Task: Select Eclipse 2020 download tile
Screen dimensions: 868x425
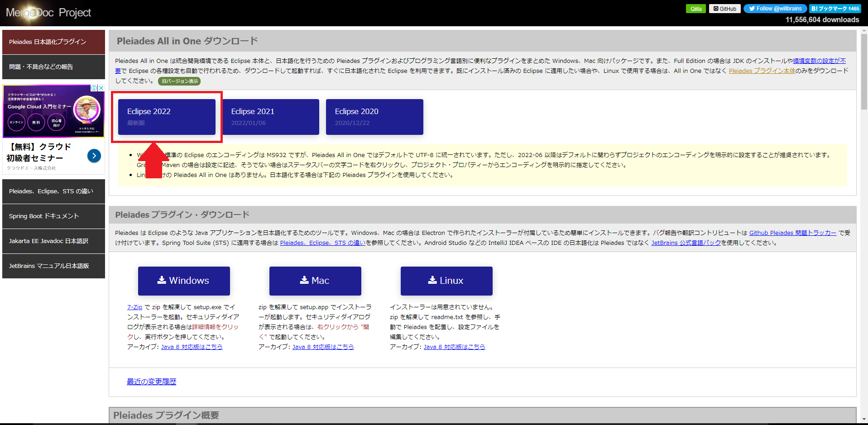Action: [x=374, y=117]
